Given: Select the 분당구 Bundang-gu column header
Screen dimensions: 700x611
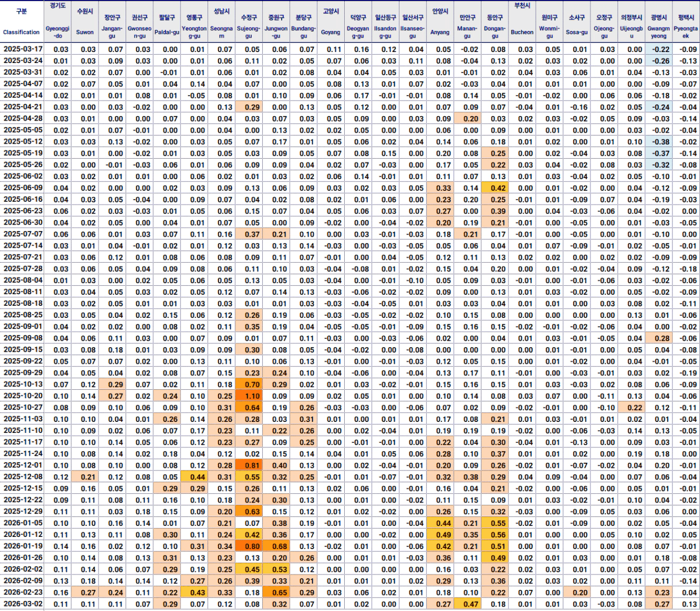Looking at the screenshot, I should click(303, 22).
